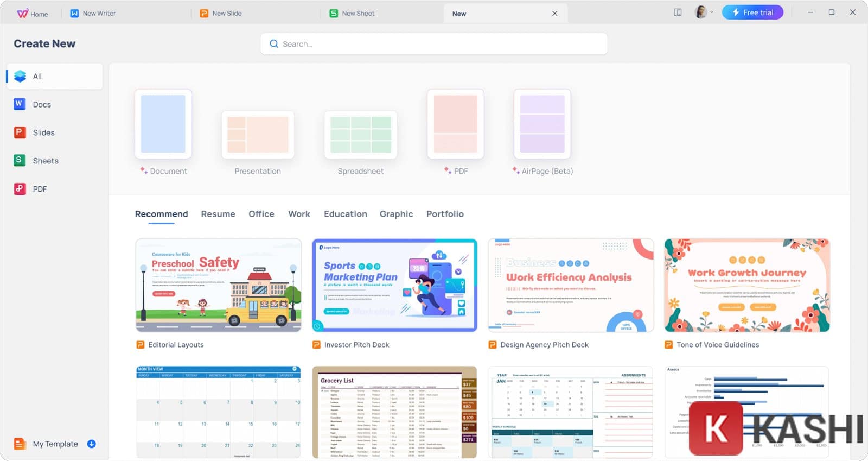
Task: Click the Free trial button
Action: [x=752, y=12]
